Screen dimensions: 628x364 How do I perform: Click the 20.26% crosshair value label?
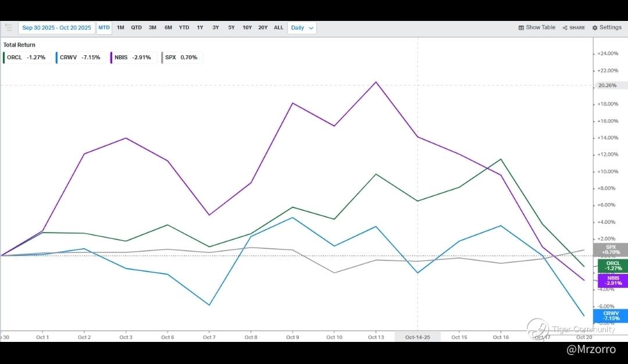point(611,85)
